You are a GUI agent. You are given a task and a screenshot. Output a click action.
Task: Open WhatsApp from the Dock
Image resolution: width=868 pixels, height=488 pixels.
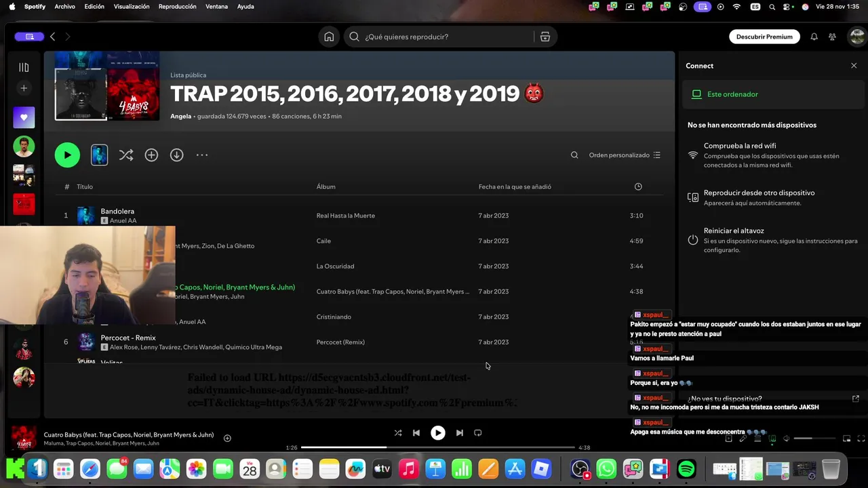click(x=606, y=469)
